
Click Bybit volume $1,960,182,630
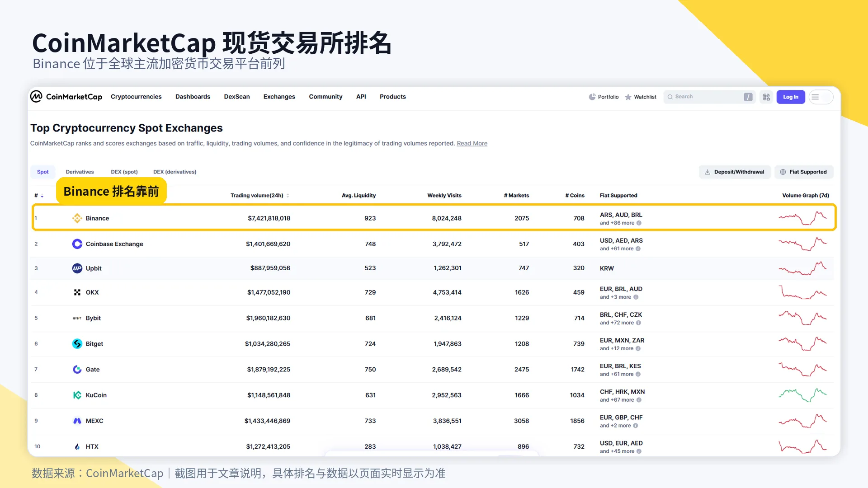[268, 318]
